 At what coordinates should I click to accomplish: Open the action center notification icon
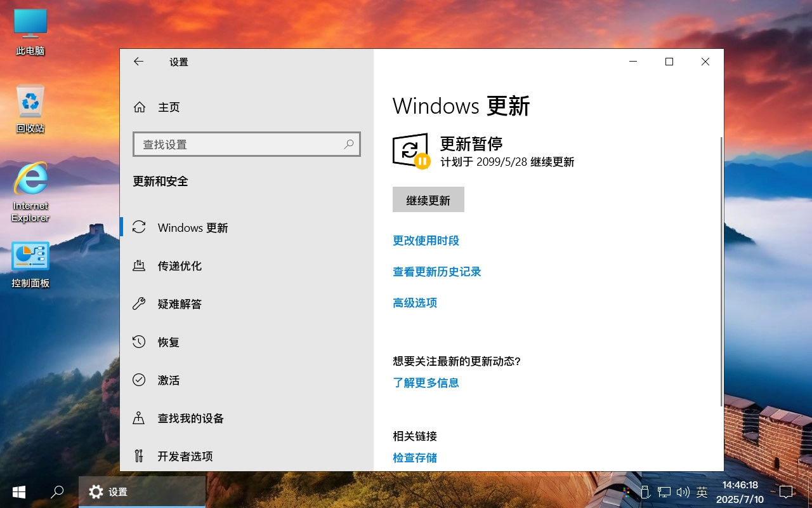click(x=786, y=491)
